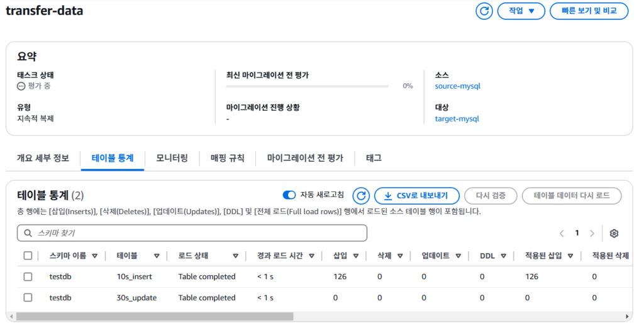Open the 작업 dropdown menu
The image size is (644, 335).
(521, 11)
